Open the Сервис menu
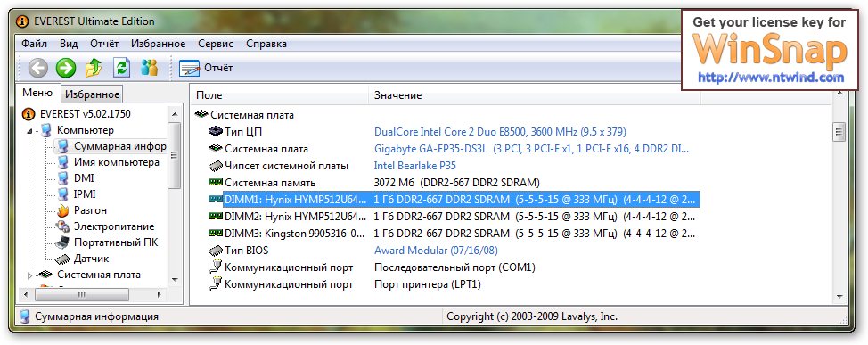The width and height of the screenshot is (868, 345). tap(216, 44)
